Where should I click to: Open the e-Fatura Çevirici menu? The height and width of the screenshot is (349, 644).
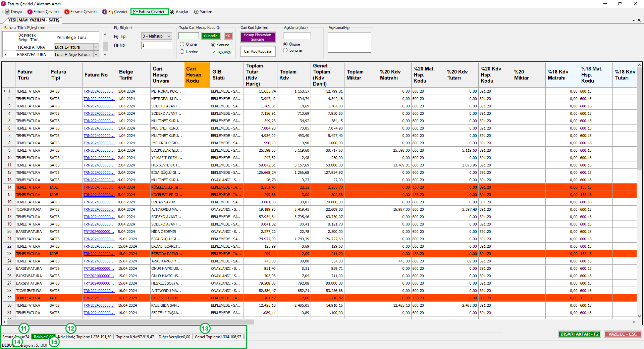coord(149,12)
